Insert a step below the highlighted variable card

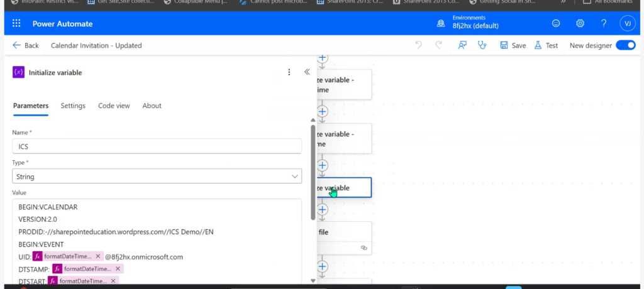(x=323, y=210)
